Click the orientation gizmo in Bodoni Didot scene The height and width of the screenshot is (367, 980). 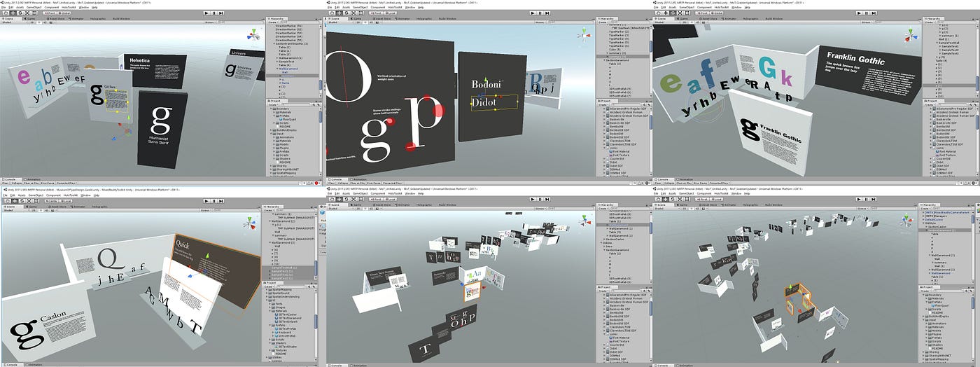point(584,35)
